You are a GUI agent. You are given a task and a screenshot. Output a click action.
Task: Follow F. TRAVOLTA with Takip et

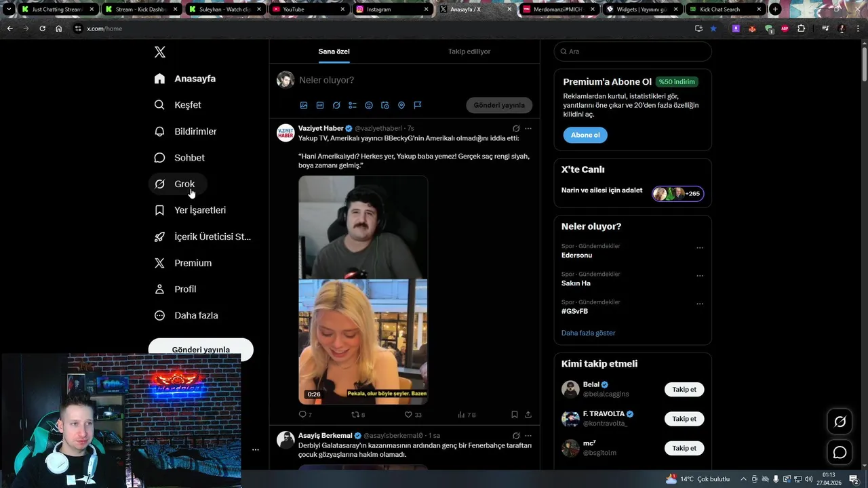[x=684, y=419]
